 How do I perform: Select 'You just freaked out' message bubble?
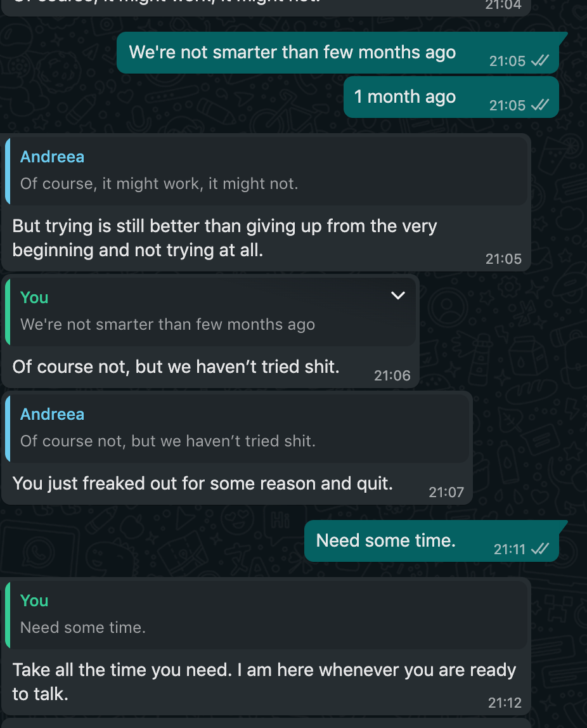[x=237, y=448]
